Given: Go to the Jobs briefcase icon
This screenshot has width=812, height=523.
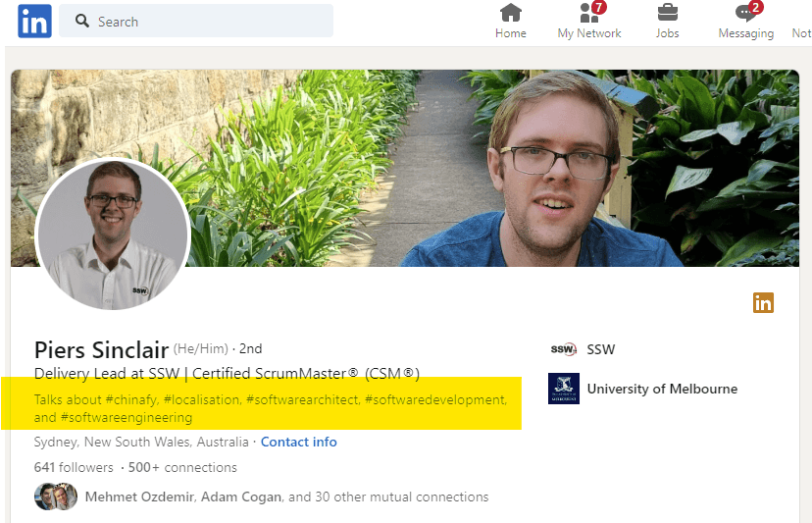Looking at the screenshot, I should click(667, 14).
